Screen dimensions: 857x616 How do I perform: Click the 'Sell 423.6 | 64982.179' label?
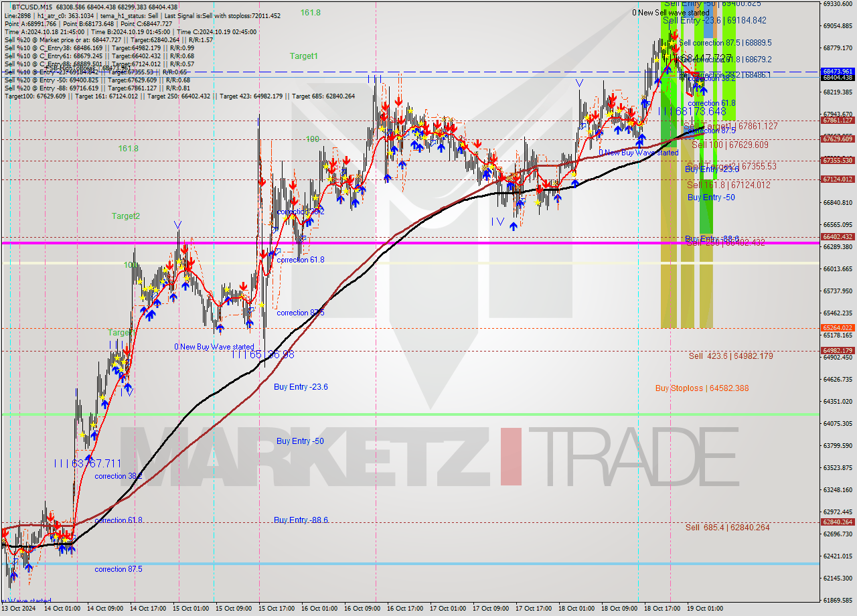pyautogui.click(x=730, y=356)
